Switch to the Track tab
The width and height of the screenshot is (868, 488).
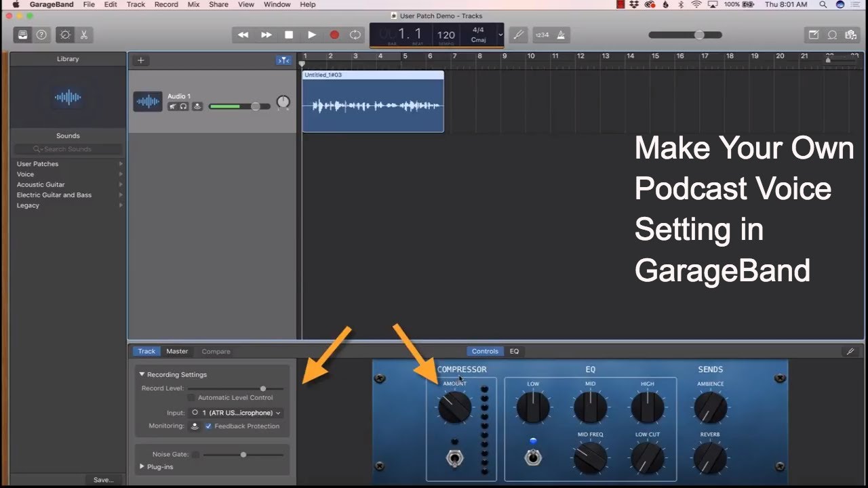pos(146,351)
